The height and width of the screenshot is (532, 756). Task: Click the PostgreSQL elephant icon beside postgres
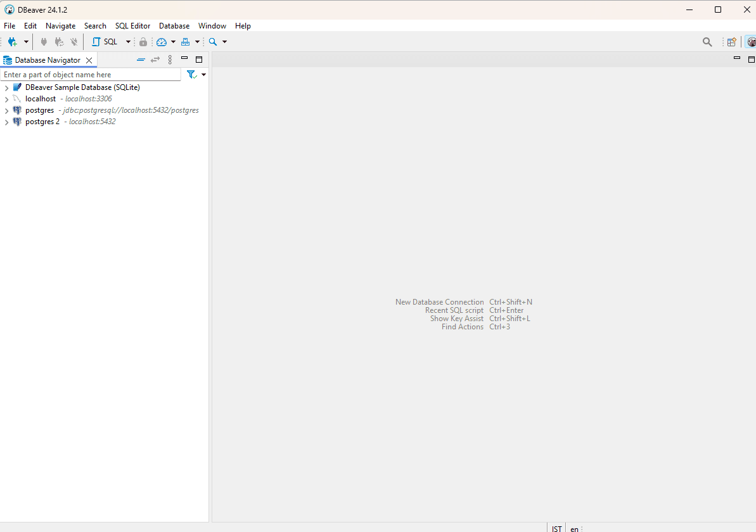[x=17, y=110]
